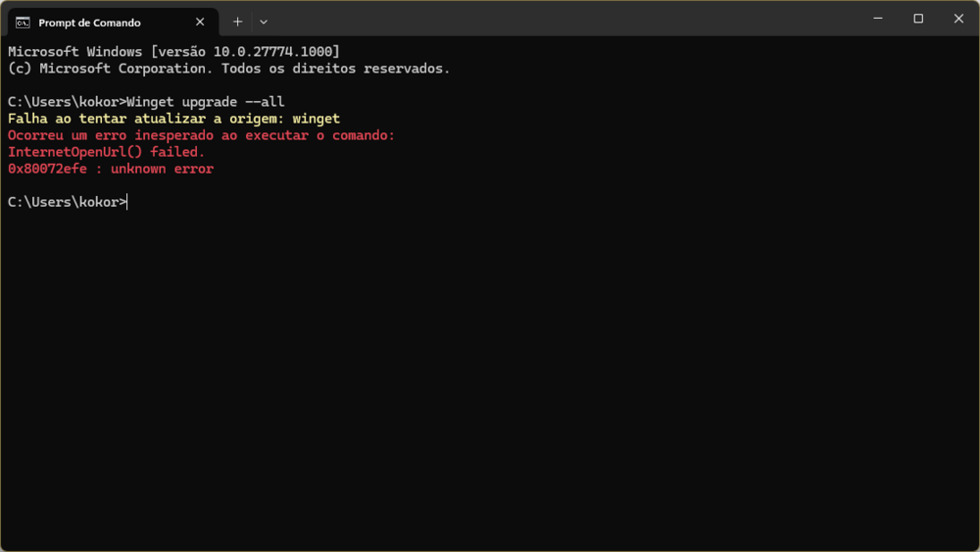Maximize the terminal window
980x552 pixels.
(x=918, y=19)
